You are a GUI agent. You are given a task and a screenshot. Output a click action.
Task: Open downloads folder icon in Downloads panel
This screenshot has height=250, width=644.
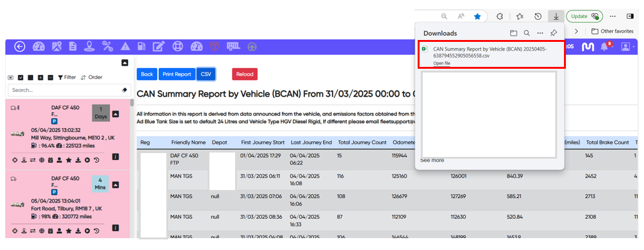coord(513,33)
